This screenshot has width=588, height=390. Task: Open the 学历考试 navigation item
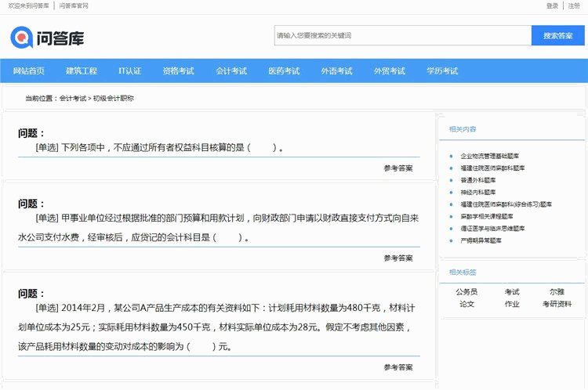coord(442,70)
